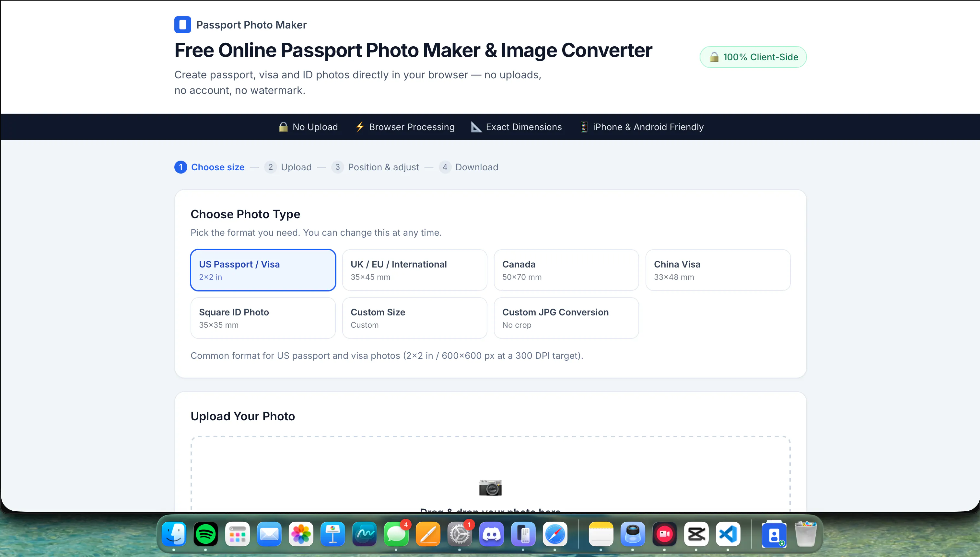Open the blue contacts folder in dock
The height and width of the screenshot is (557, 980).
click(774, 534)
